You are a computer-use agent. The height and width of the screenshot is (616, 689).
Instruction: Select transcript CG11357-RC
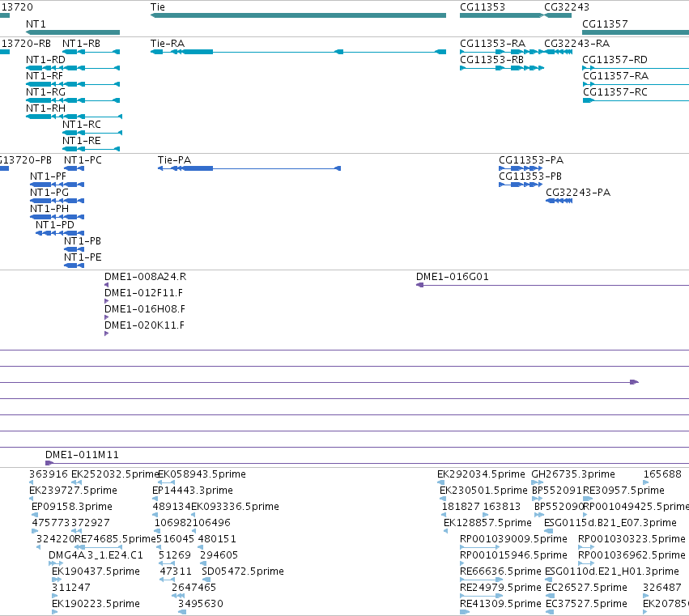tap(636, 100)
